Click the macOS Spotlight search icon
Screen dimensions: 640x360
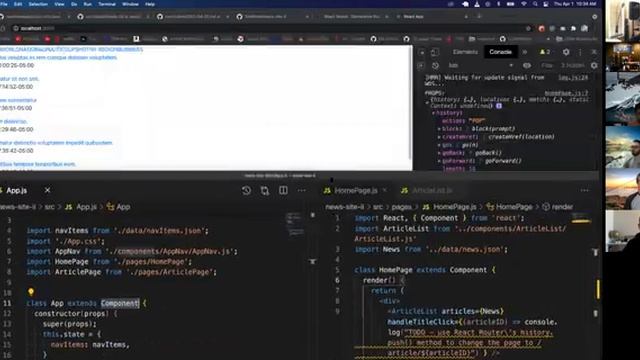(535, 4)
